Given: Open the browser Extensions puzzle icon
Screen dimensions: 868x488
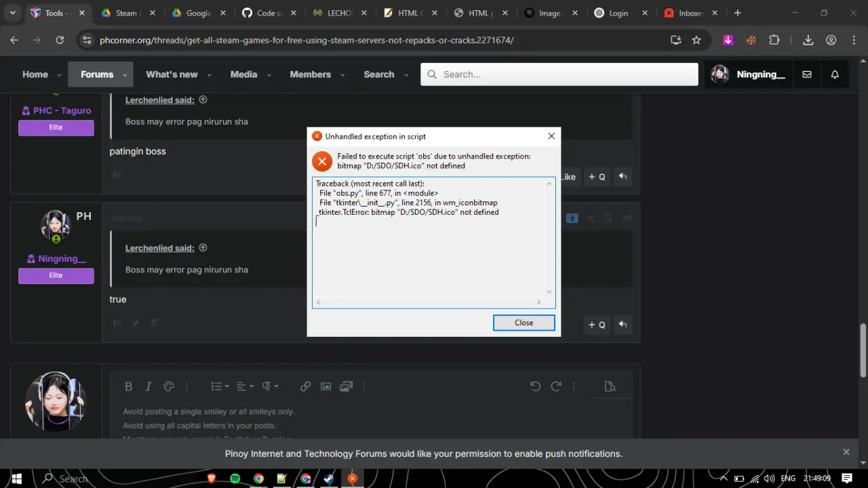Looking at the screenshot, I should [774, 40].
